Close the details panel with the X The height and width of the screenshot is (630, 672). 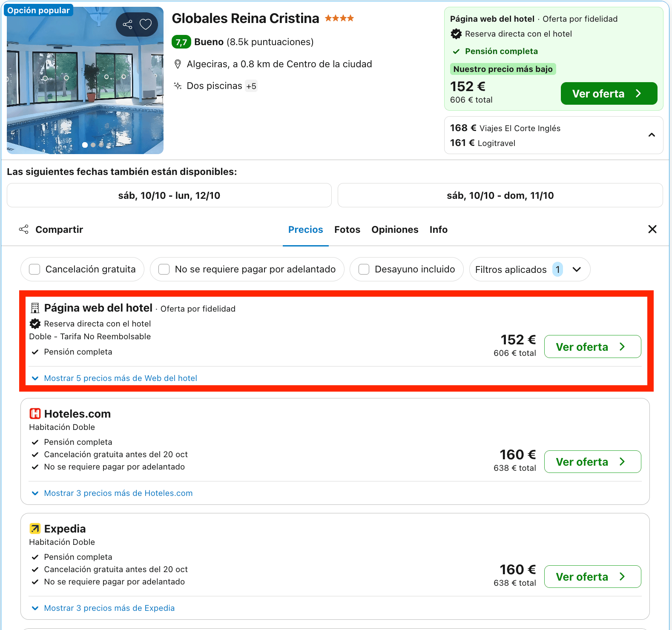[x=652, y=229]
